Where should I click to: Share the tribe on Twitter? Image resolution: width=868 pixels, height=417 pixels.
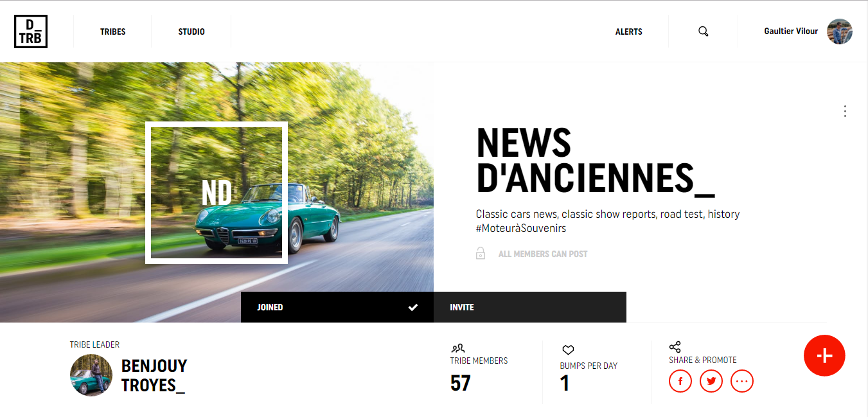coord(711,381)
